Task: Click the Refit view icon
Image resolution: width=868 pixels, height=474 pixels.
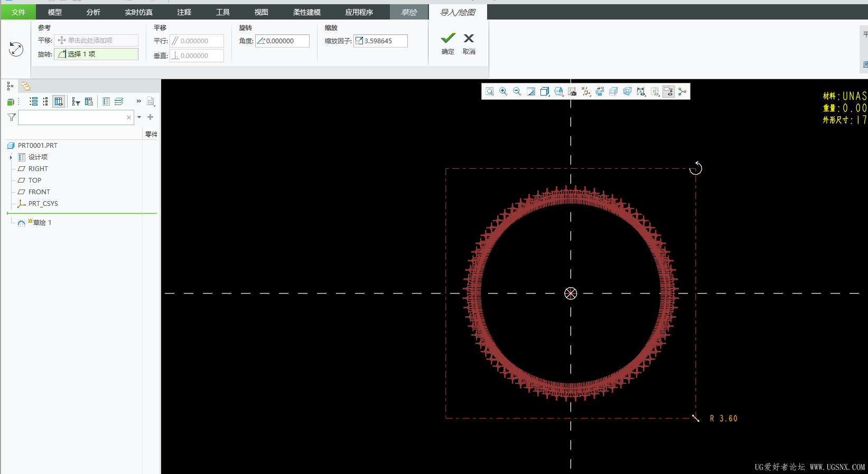Action: 490,92
